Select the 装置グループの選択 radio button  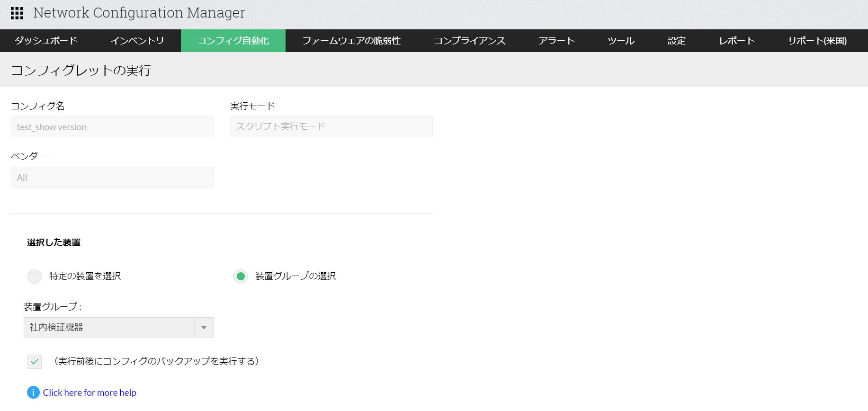[241, 276]
